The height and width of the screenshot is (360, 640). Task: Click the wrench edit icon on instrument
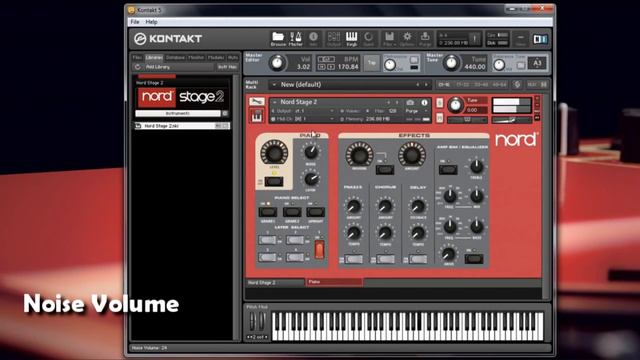[257, 102]
